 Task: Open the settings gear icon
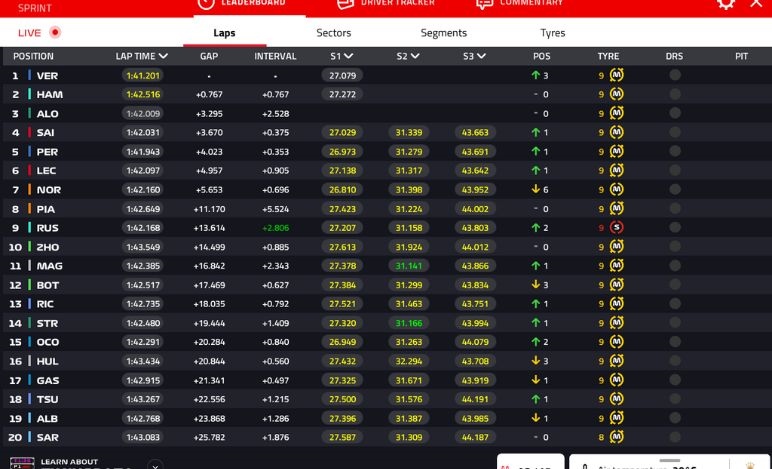coord(726,4)
